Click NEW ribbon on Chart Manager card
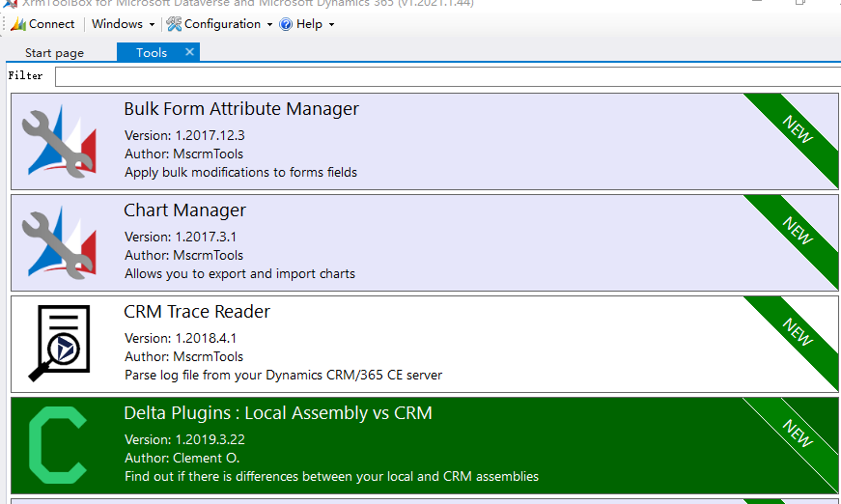The width and height of the screenshot is (841, 504). pyautogui.click(x=798, y=231)
